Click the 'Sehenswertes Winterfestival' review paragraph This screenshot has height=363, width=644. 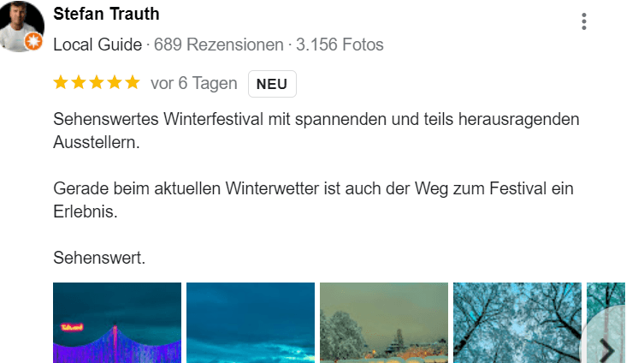coord(316,131)
